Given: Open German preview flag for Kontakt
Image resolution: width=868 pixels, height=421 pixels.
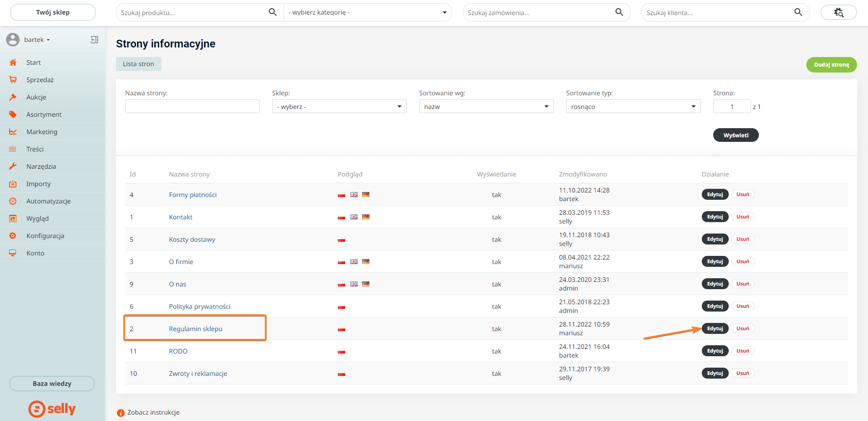Looking at the screenshot, I should point(366,217).
